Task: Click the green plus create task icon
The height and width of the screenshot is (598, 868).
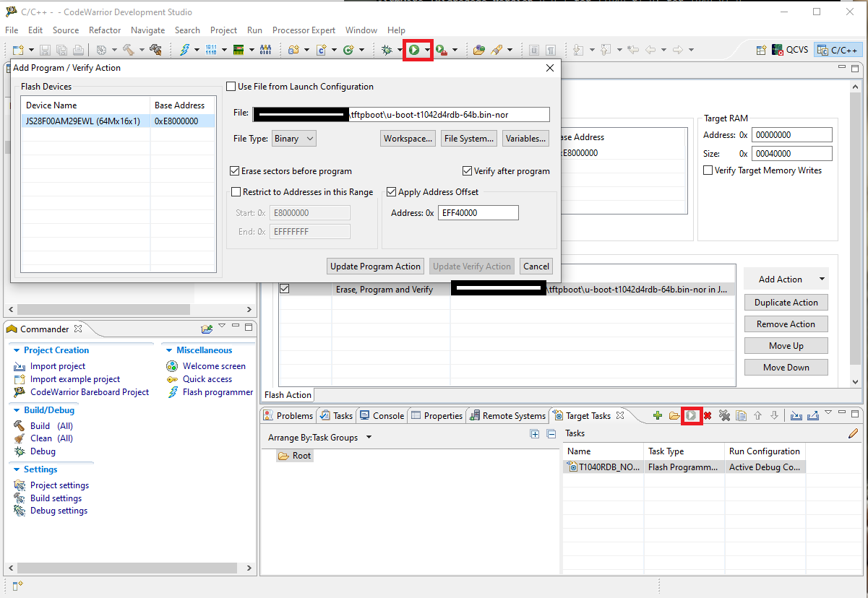Action: 657,415
